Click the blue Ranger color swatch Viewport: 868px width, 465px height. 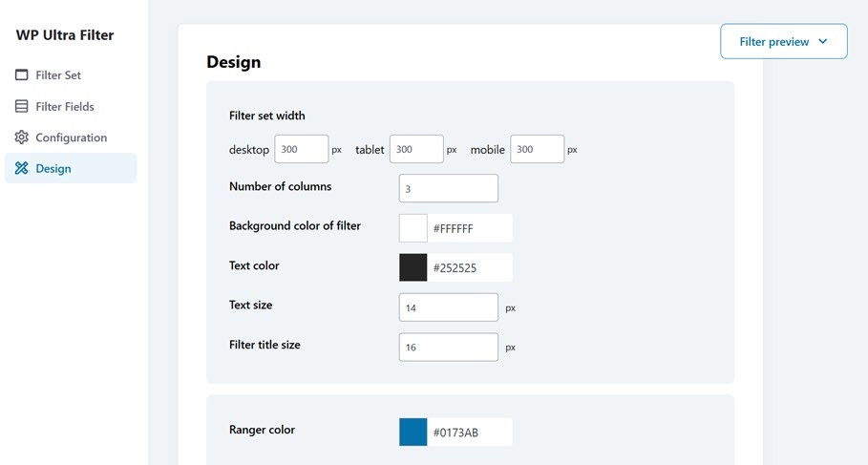pyautogui.click(x=413, y=432)
